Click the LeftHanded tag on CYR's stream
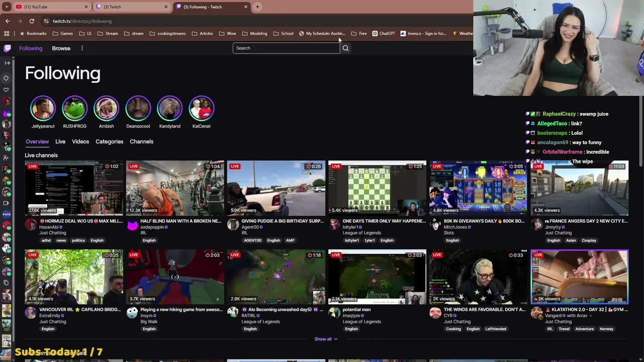644x362 pixels. pyautogui.click(x=496, y=329)
